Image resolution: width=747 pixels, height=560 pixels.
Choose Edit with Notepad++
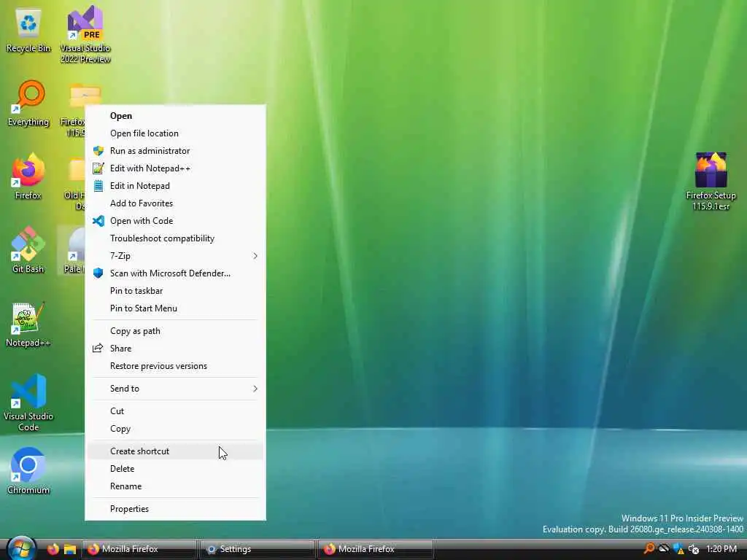[175, 168]
